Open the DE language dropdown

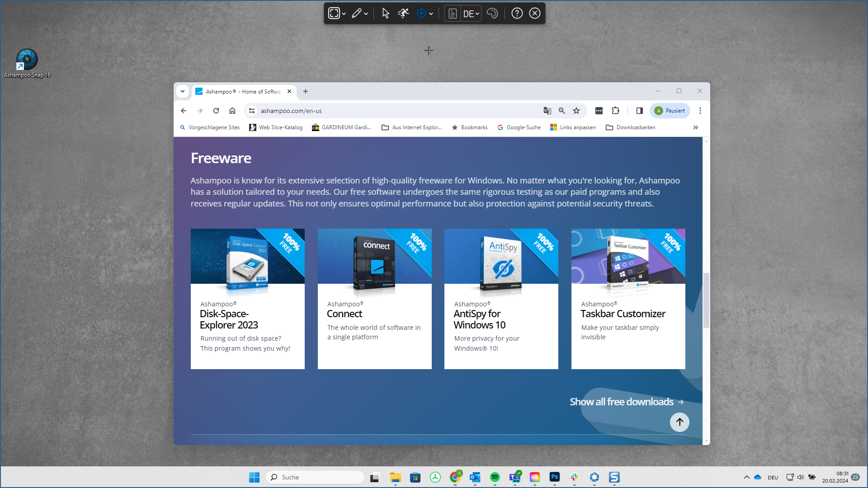click(x=471, y=14)
